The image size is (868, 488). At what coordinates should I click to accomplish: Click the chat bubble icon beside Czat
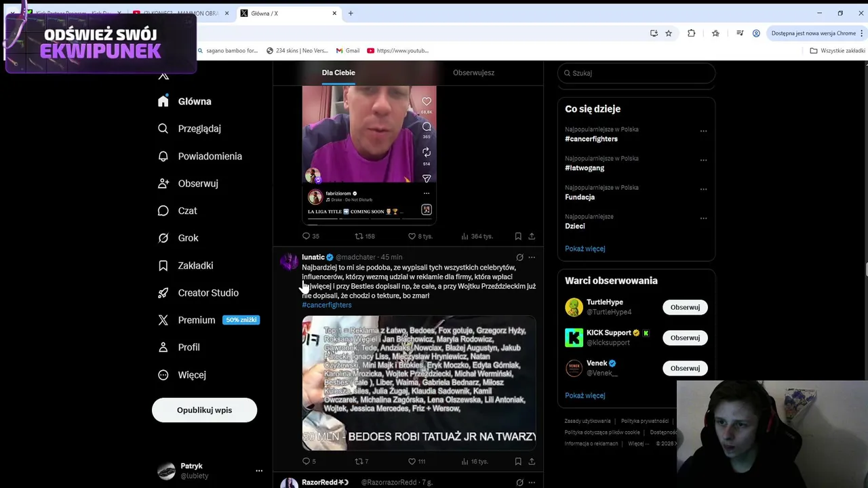163,211
